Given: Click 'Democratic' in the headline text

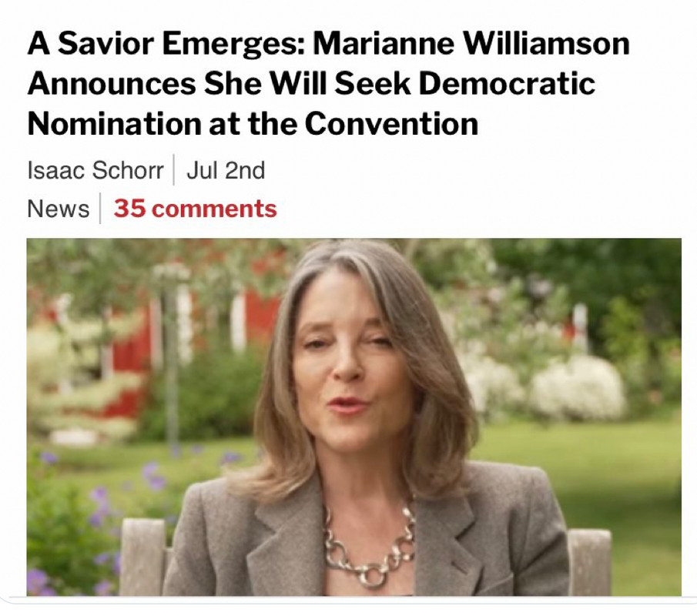Looking at the screenshot, I should click(x=507, y=84).
